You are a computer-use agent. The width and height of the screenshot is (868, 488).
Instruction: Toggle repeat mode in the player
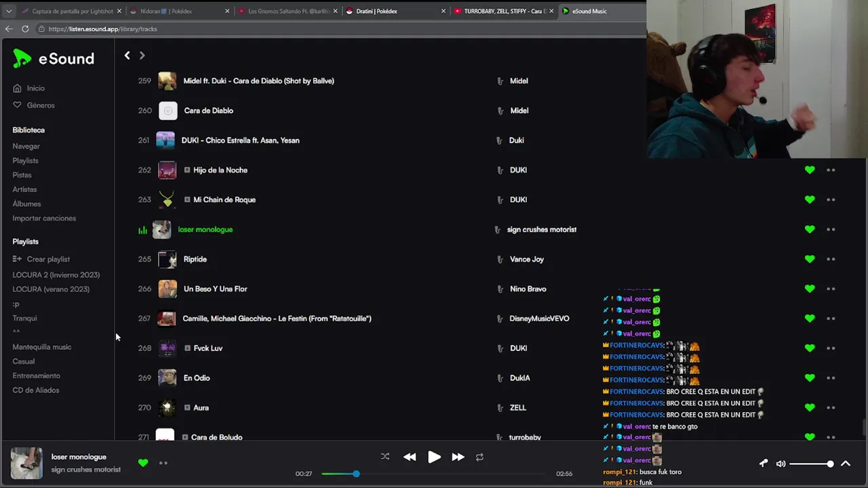click(479, 457)
